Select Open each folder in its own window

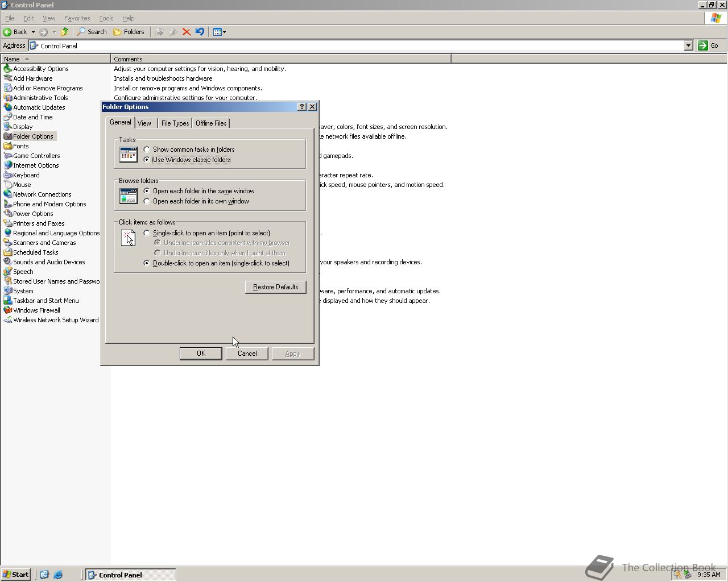click(x=147, y=201)
